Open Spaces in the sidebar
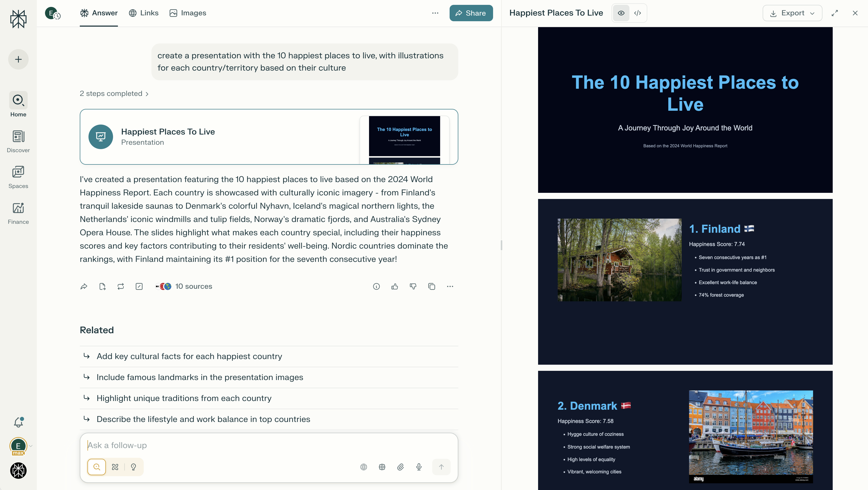This screenshot has width=868, height=490. click(18, 177)
